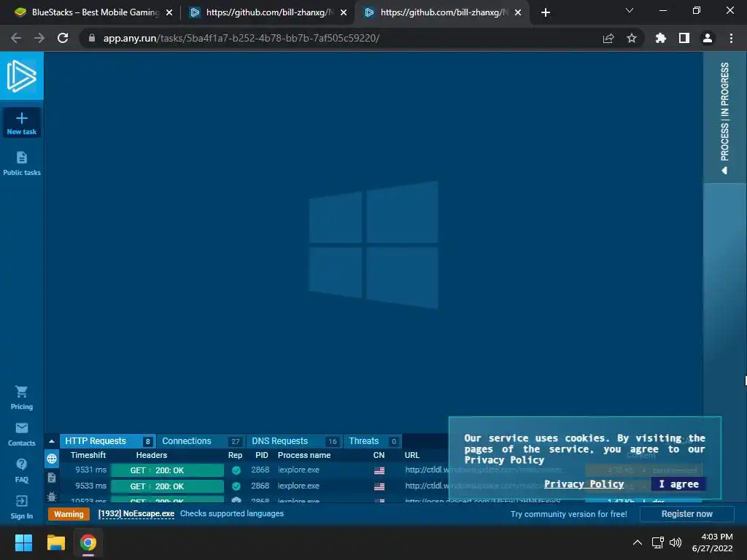Select the files document icon in the bottom panel
Viewport: 747px width, 560px height.
pos(52,478)
